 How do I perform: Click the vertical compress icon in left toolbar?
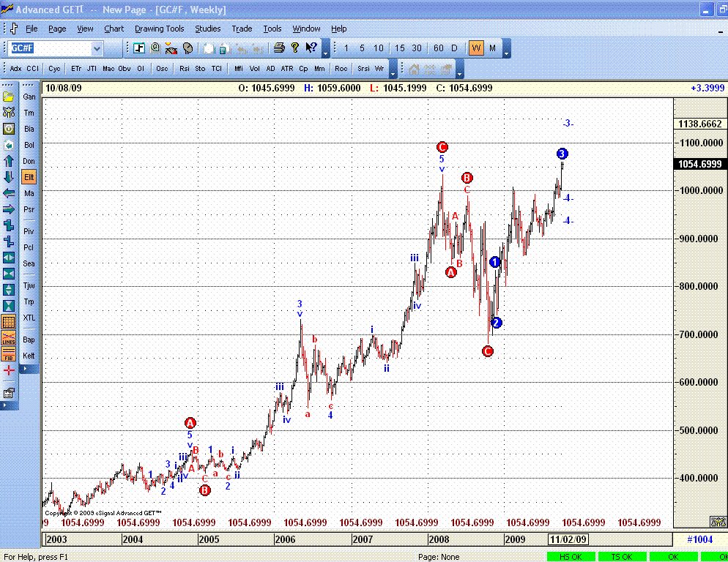pyautogui.click(x=8, y=306)
